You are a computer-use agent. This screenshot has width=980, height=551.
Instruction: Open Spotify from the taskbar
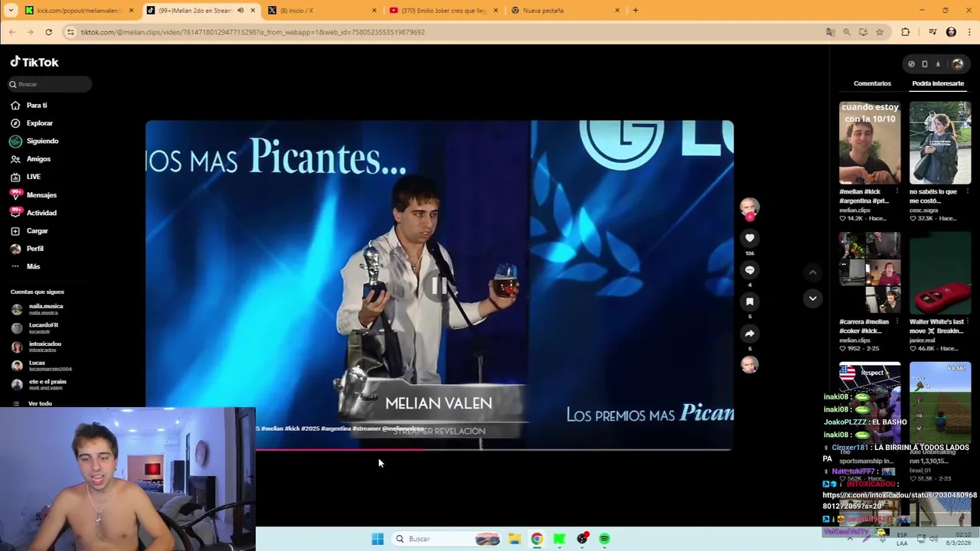coord(605,539)
